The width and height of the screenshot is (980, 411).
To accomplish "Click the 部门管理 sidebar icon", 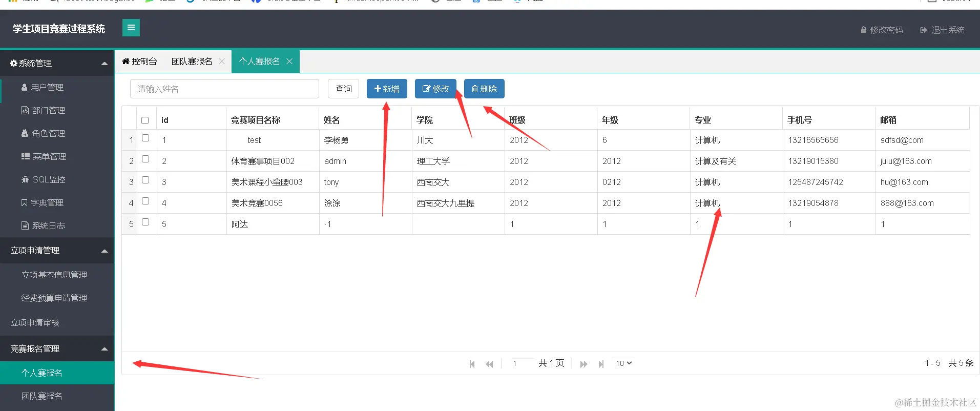I will click(x=25, y=110).
